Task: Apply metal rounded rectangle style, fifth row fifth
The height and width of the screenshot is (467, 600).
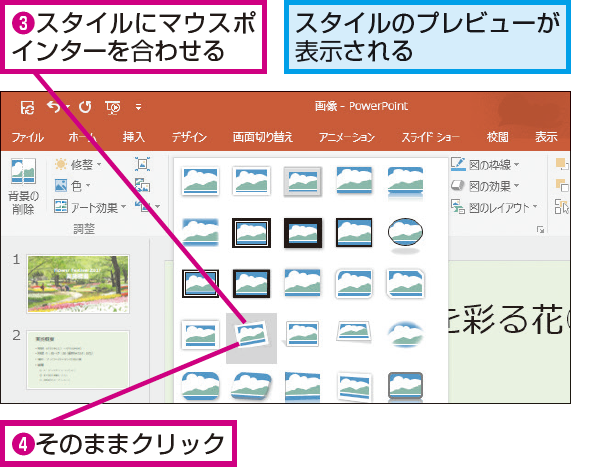Action: coord(405,387)
